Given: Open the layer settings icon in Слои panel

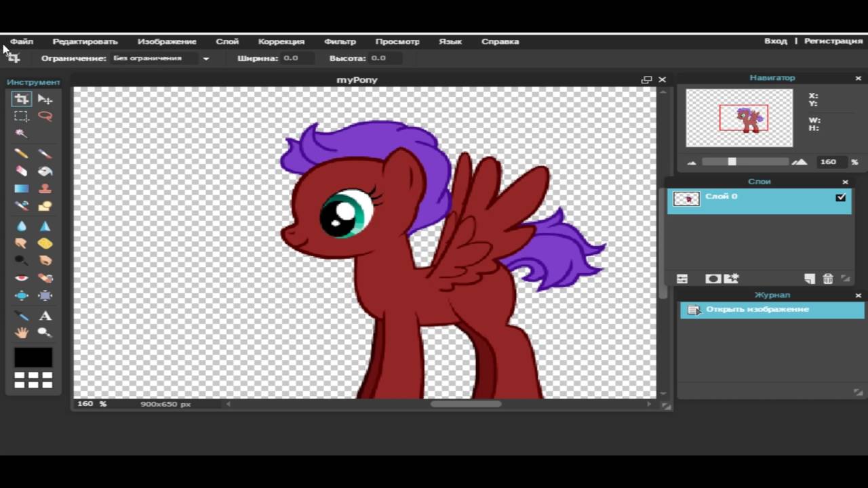Looking at the screenshot, I should pos(682,279).
